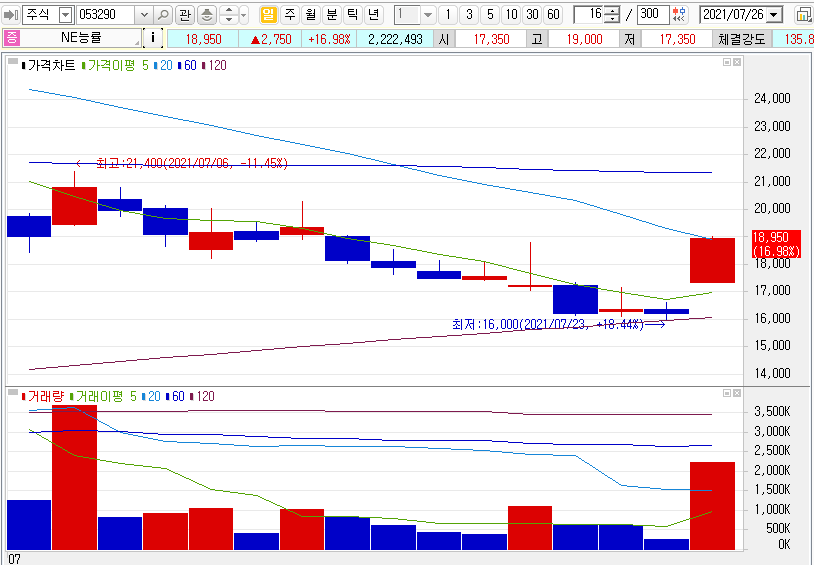Click the 24,000 price axis label
The image size is (814, 565).
(x=772, y=99)
